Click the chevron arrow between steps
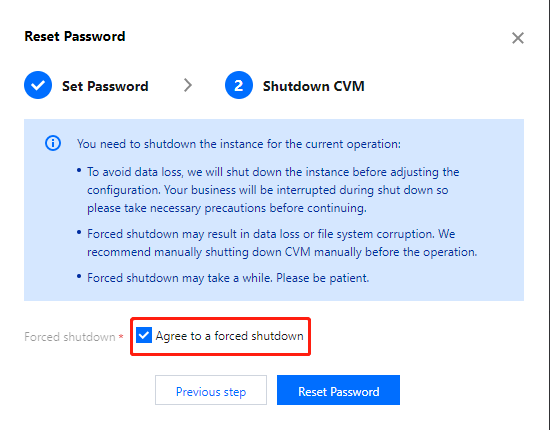 188,85
